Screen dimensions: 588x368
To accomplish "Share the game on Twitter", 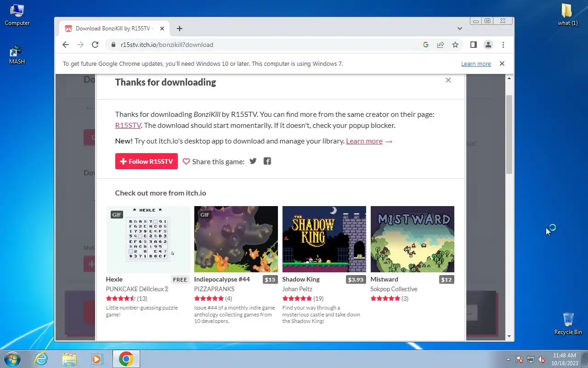I will tap(253, 161).
